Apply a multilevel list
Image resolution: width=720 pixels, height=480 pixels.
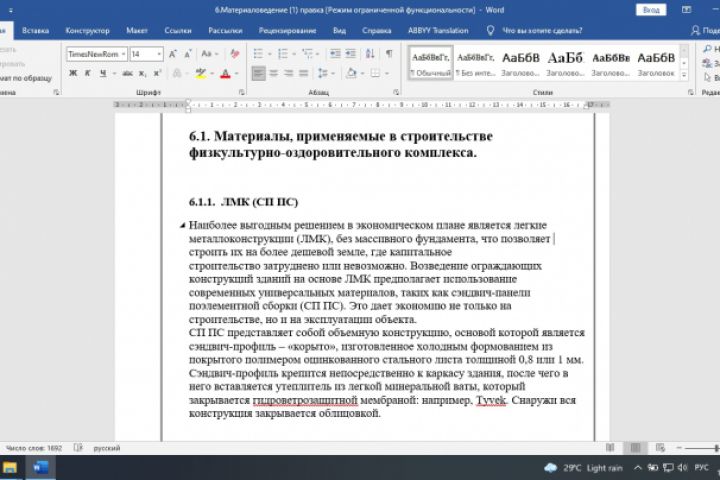(x=307, y=54)
